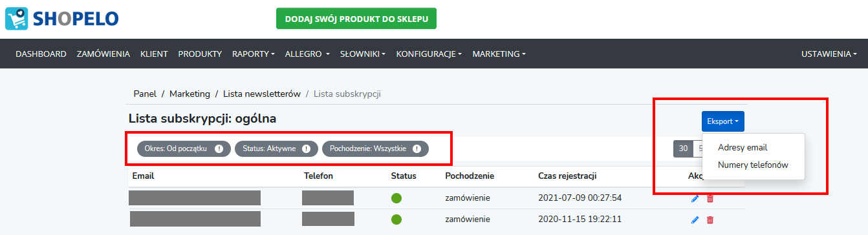Open the Zamówienia navigation item
Viewport: 868px width, 235px height.
[103, 54]
